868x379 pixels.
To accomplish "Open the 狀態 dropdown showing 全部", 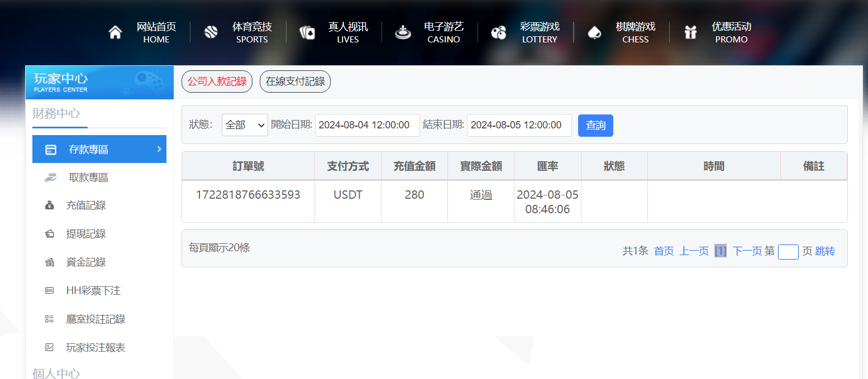I will click(x=245, y=125).
